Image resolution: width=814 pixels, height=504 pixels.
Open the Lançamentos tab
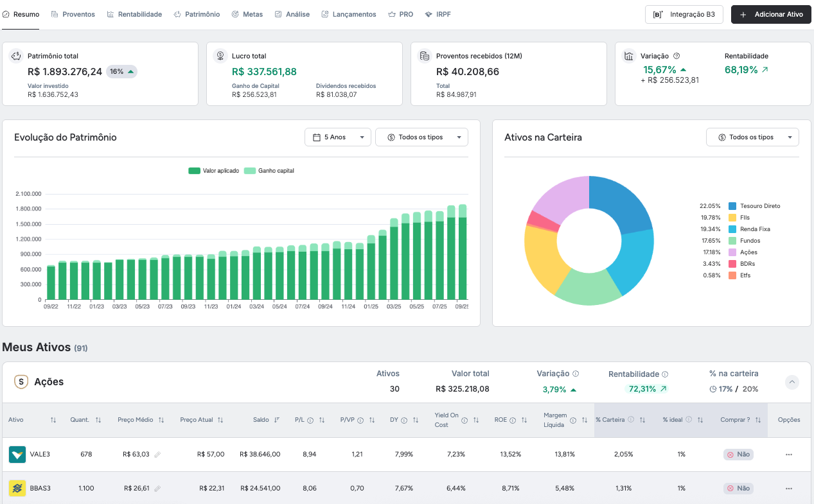[x=349, y=14]
